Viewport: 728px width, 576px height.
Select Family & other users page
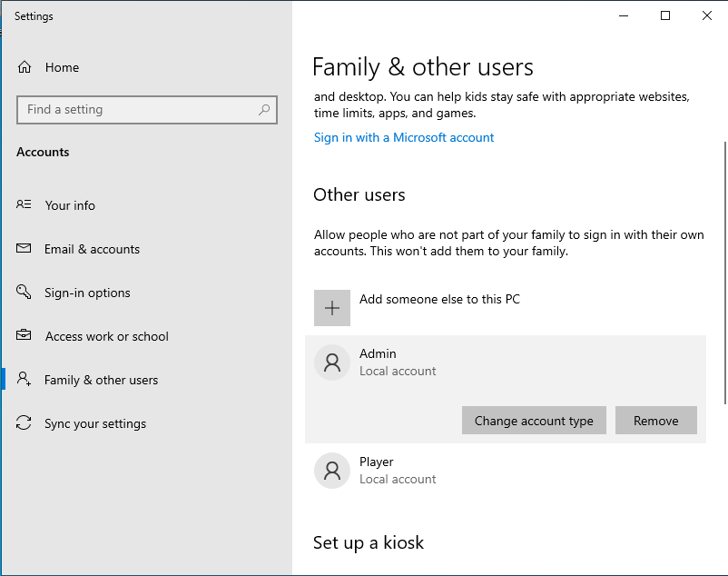tap(101, 380)
